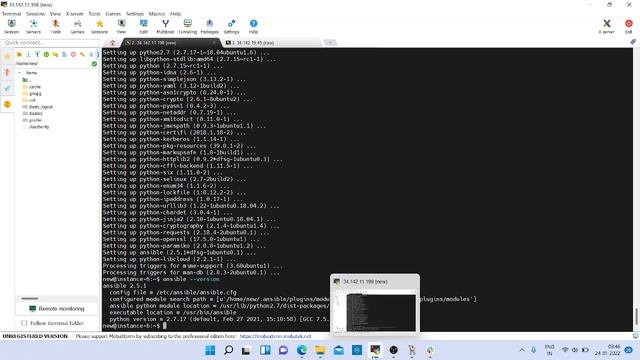This screenshot has height=360, width=640.
Task: Open the Games toolbar button
Action: 77,27
